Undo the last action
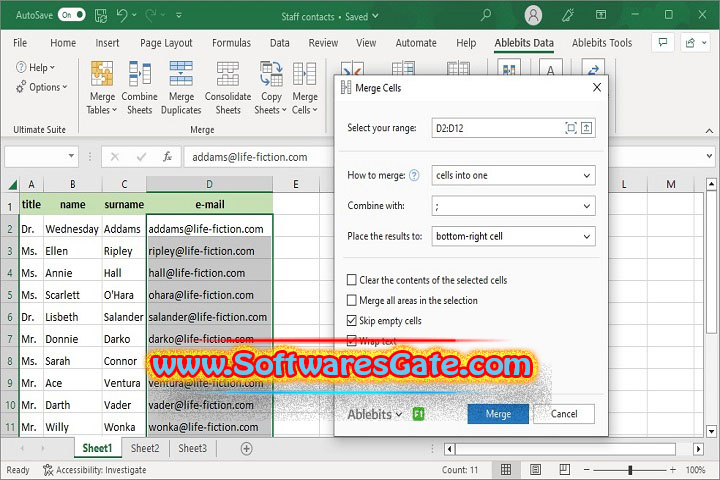The height and width of the screenshot is (480, 720). (122, 15)
